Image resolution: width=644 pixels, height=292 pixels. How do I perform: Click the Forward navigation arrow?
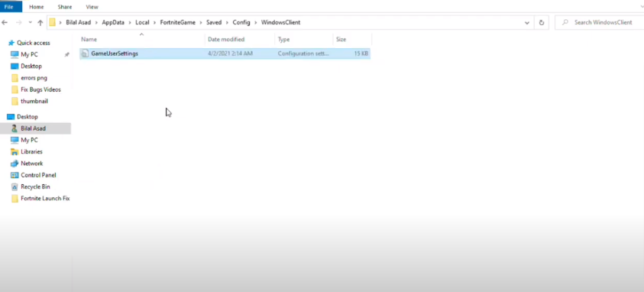point(18,23)
